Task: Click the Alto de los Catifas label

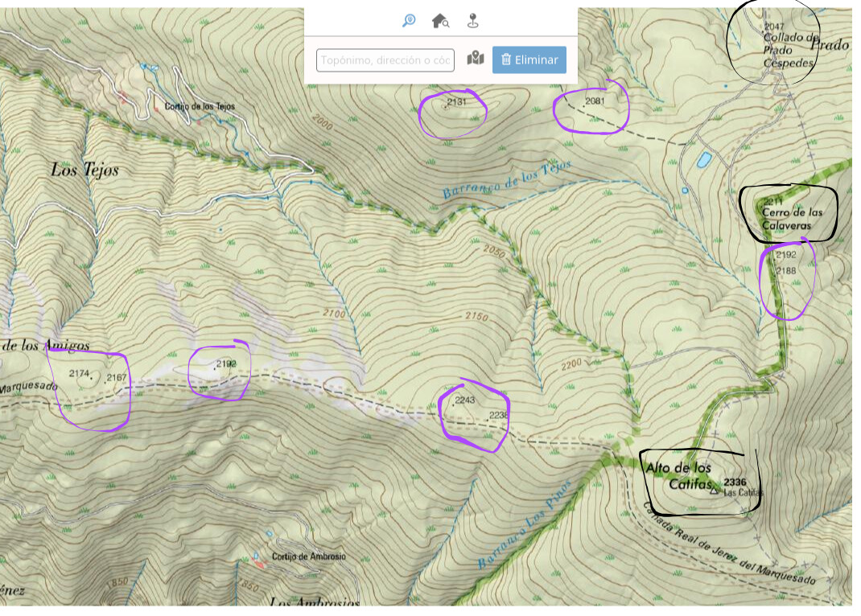Action: pos(679,475)
